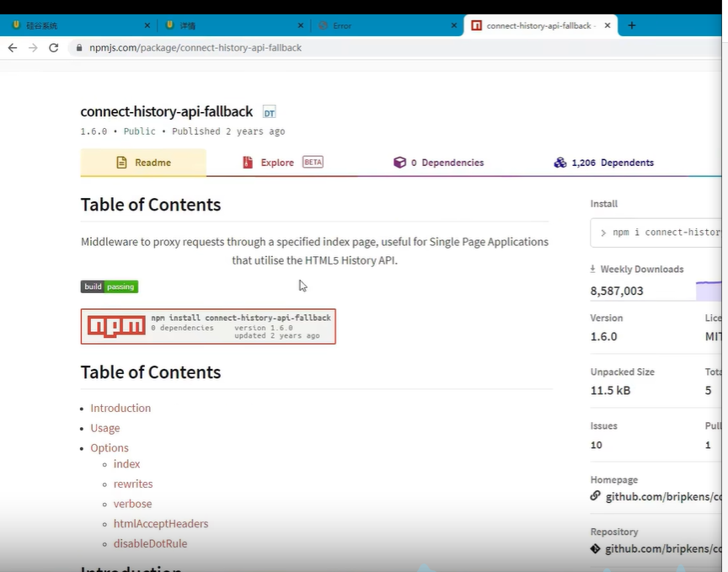Close the 硅谷系统 tab
Viewport: 728px width, 572px height.
tap(147, 25)
